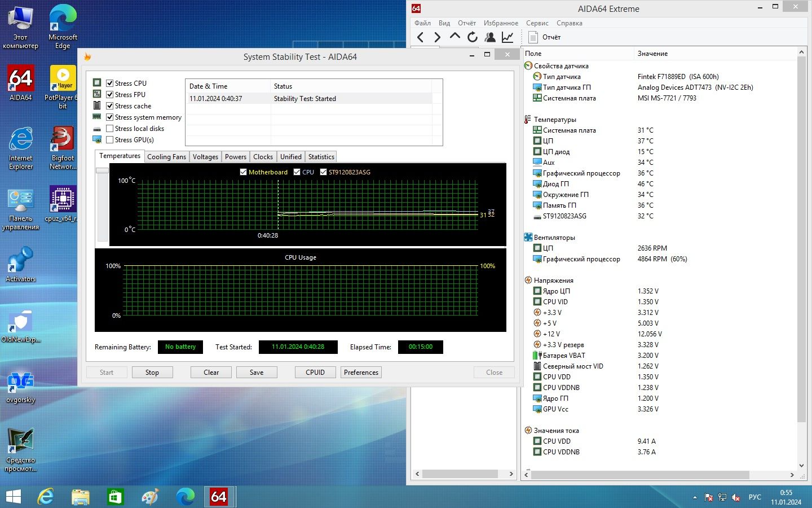Uncheck Stress system memory option
This screenshot has height=508, width=812.
[x=110, y=117]
